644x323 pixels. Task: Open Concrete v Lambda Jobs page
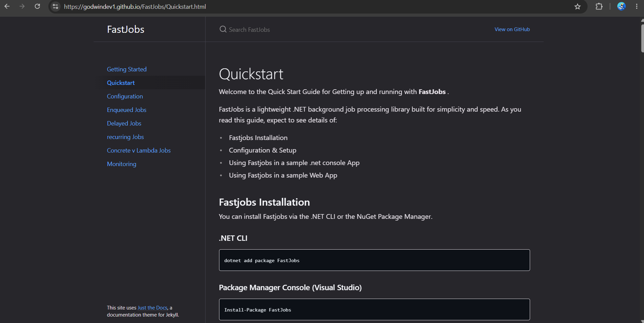click(x=139, y=151)
